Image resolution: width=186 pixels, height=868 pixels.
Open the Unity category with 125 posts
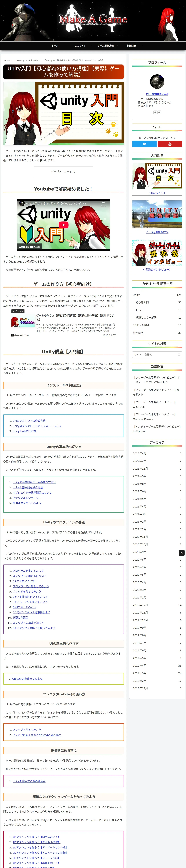(157, 295)
